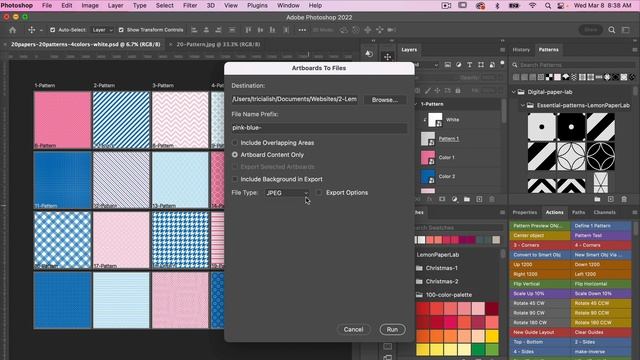
Task: Select Artboard Content Only radio button
Action: pos(235,155)
